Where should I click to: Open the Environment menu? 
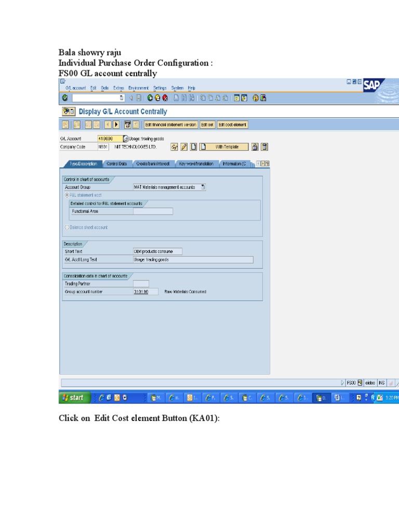[138, 88]
